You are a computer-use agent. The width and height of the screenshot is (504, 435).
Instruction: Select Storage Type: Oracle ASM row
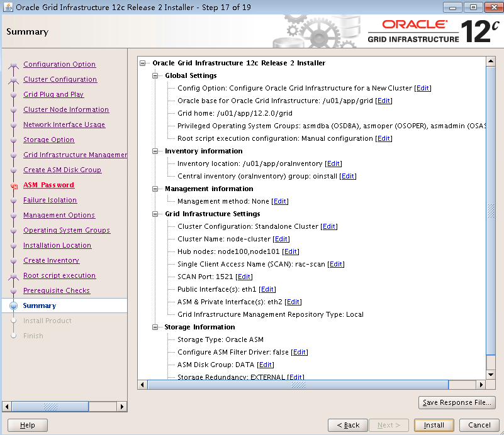click(x=220, y=339)
